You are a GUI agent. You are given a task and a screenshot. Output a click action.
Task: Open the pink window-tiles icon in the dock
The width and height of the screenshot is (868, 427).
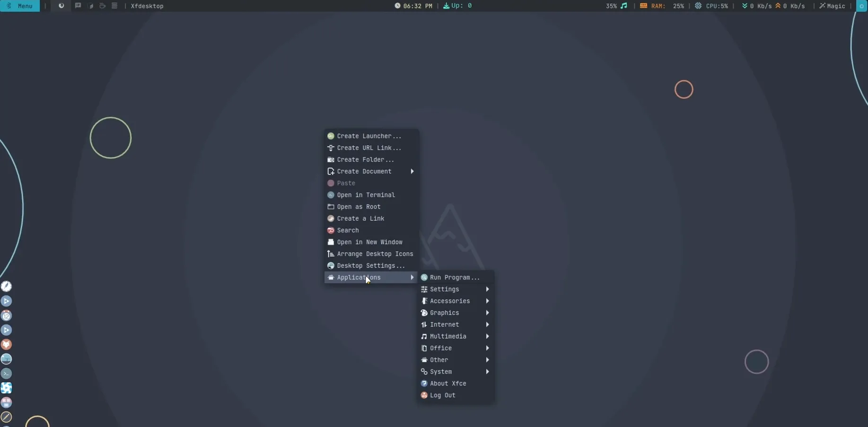6,402
